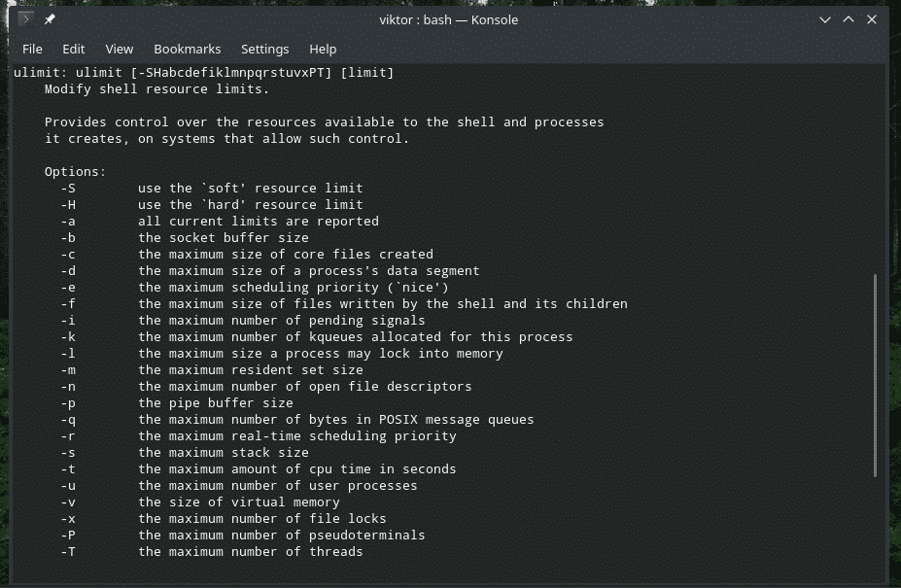Screen dimensions: 901x588
Task: Click the terminal scrollbar handle
Action: click(x=876, y=374)
